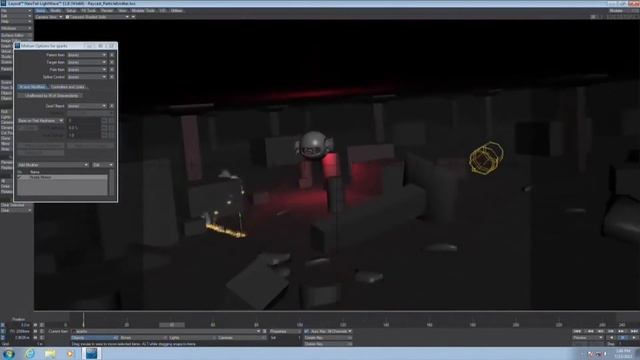Image resolution: width=640 pixels, height=360 pixels.
Task: Click the small button right of Target Item
Action: point(112,62)
